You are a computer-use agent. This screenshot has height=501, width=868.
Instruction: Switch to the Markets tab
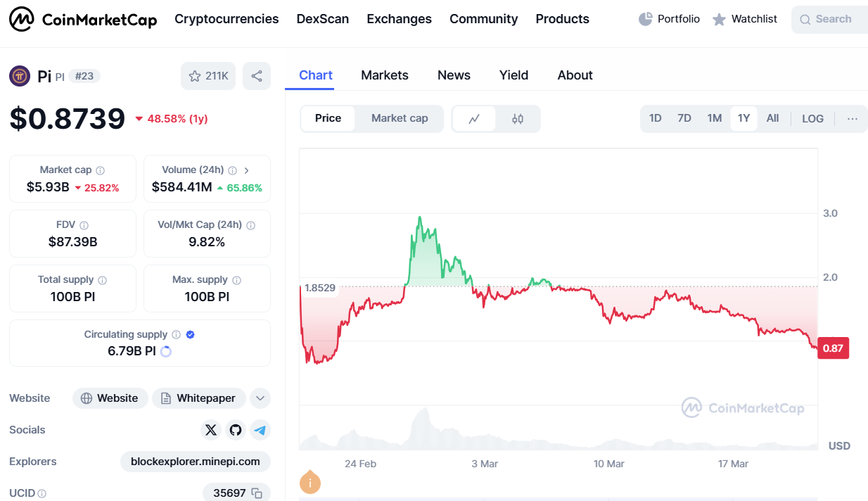(385, 75)
